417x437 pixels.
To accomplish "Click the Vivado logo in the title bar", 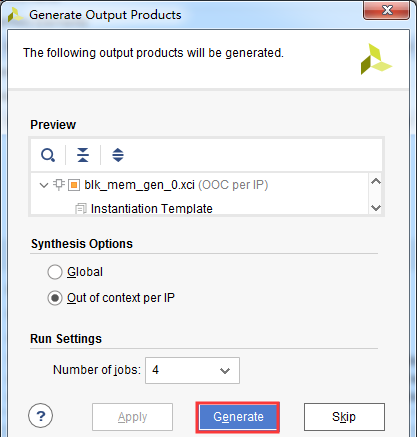I will (15, 15).
